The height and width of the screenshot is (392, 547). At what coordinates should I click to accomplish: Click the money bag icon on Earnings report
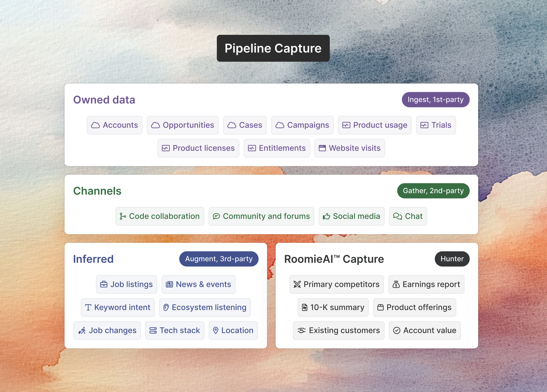coord(396,284)
